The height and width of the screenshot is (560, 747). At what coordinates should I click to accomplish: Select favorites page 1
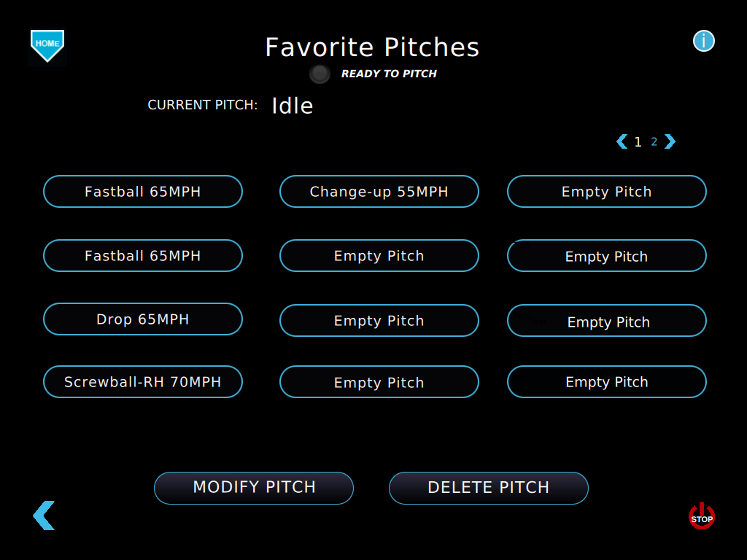point(638,142)
